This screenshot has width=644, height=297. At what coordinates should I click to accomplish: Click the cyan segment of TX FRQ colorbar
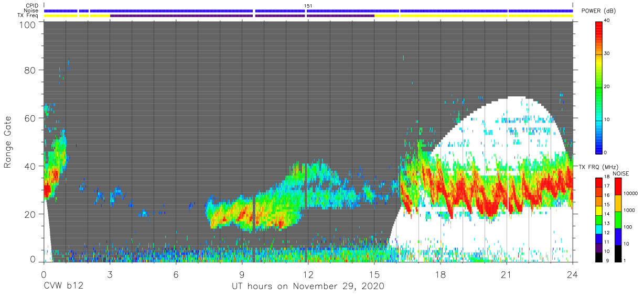(599, 229)
